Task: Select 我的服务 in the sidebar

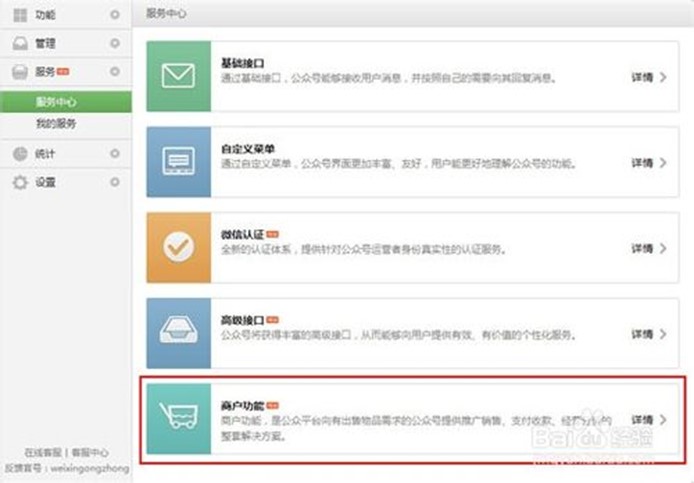Action: (56, 123)
